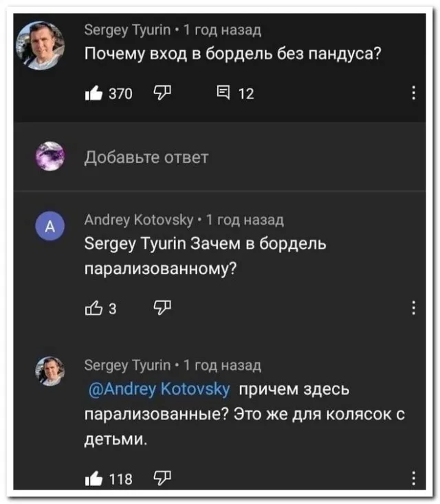Image resolution: width=440 pixels, height=504 pixels.
Task: Open the @Andrey Kotovsky mention link
Action: 159,389
